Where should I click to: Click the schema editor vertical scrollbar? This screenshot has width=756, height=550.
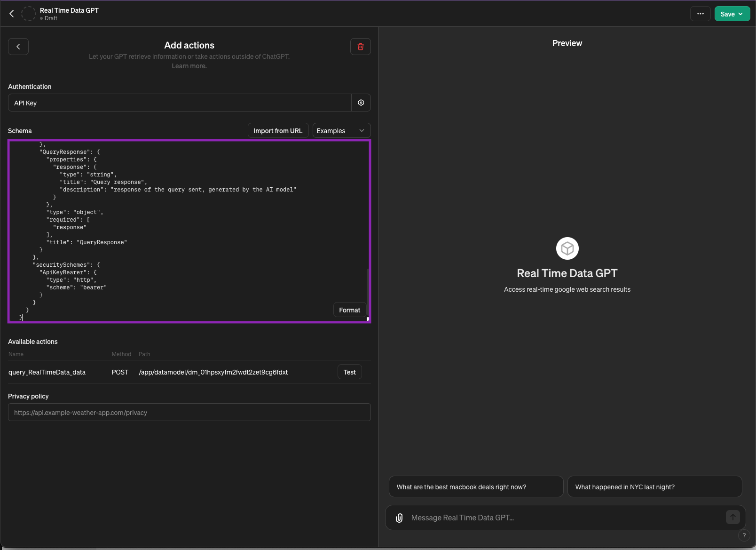[367, 292]
